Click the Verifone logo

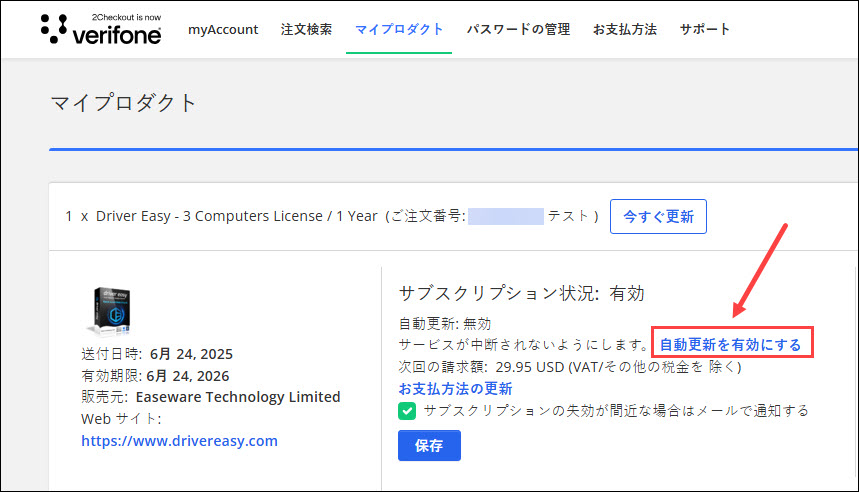pos(101,29)
